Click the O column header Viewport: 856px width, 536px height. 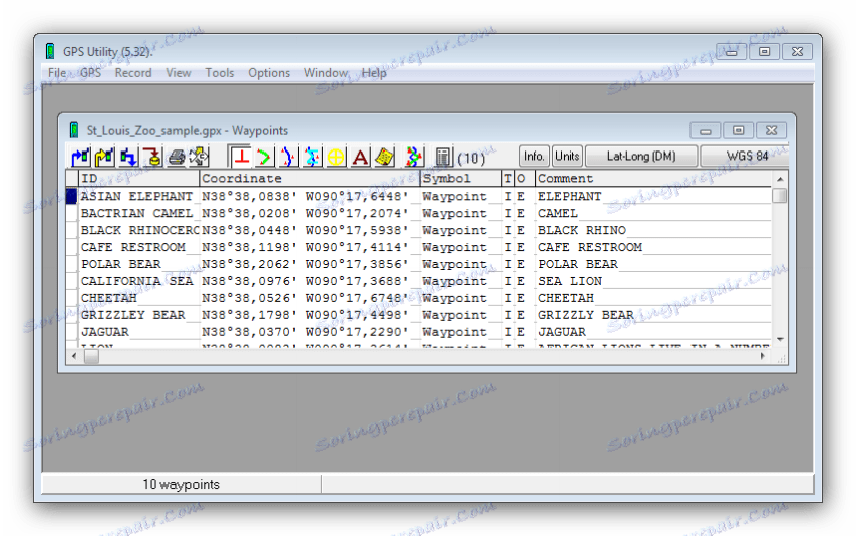coord(524,178)
